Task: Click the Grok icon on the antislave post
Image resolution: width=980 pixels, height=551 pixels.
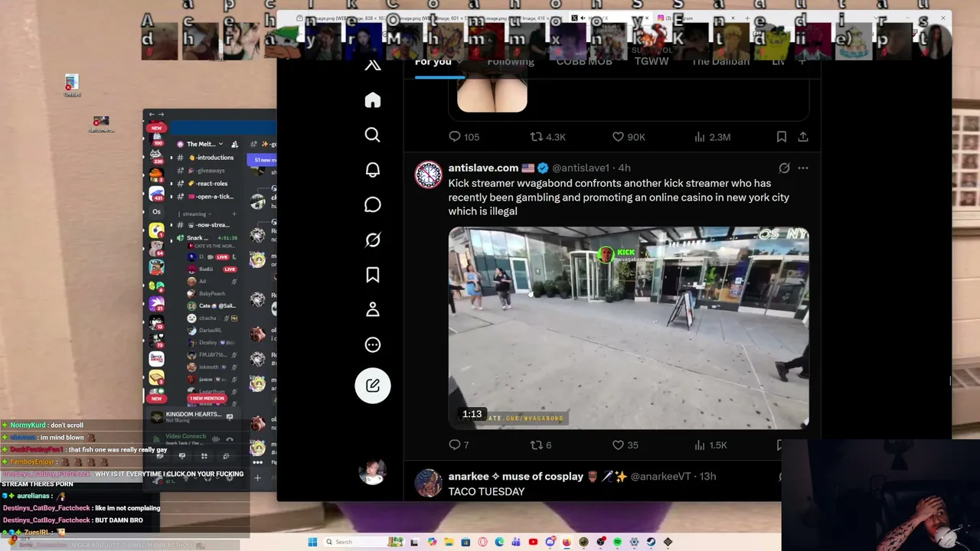Action: click(784, 168)
